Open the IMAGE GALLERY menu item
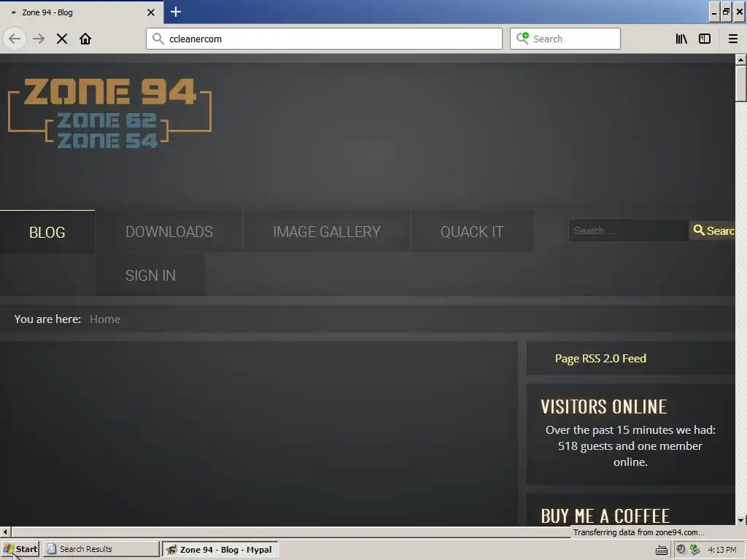Screen dimensions: 747x560 pyautogui.click(x=327, y=231)
